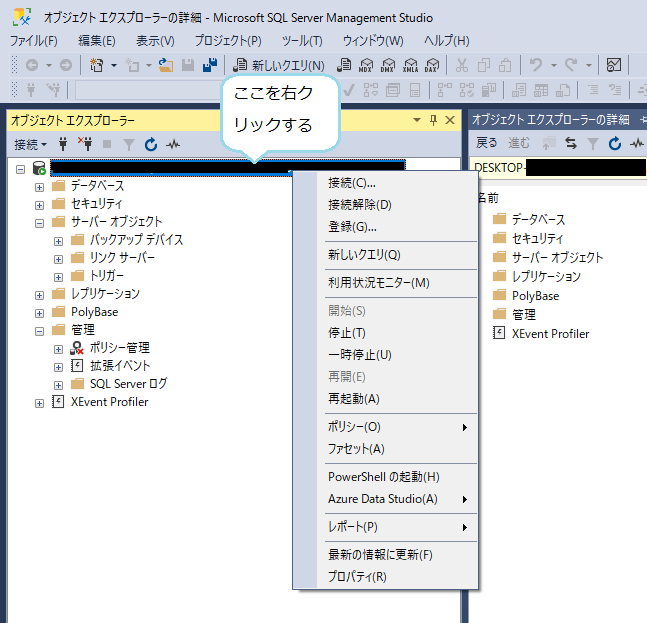The width and height of the screenshot is (647, 623).
Task: Select トリガー in Object Explorer tree
Action: click(106, 276)
